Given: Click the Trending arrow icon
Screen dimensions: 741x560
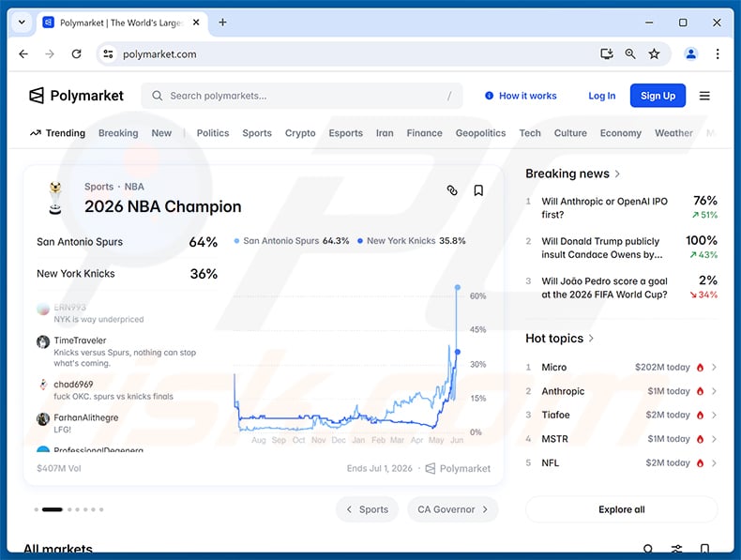Looking at the screenshot, I should (36, 133).
